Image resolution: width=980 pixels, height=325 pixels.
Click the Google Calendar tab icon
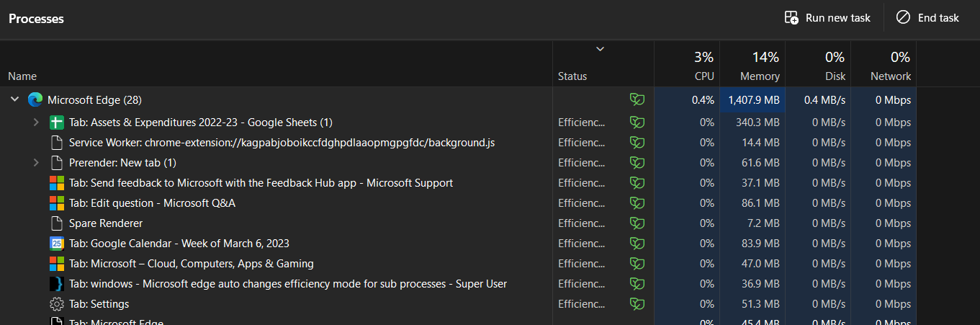tap(57, 244)
